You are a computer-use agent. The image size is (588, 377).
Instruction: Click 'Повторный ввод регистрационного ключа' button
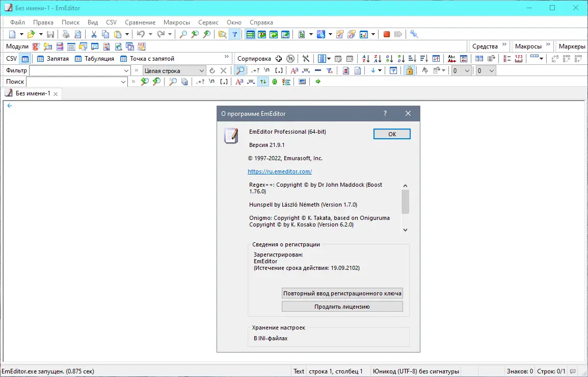(x=342, y=293)
